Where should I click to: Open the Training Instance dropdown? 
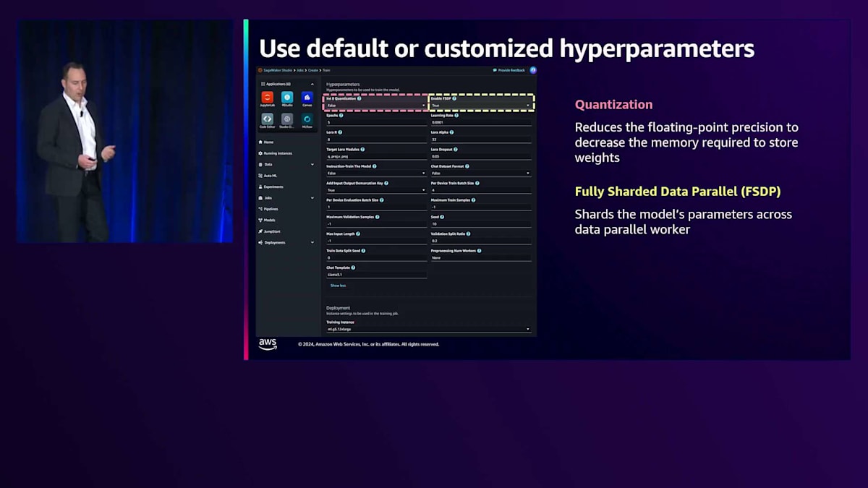pyautogui.click(x=428, y=329)
